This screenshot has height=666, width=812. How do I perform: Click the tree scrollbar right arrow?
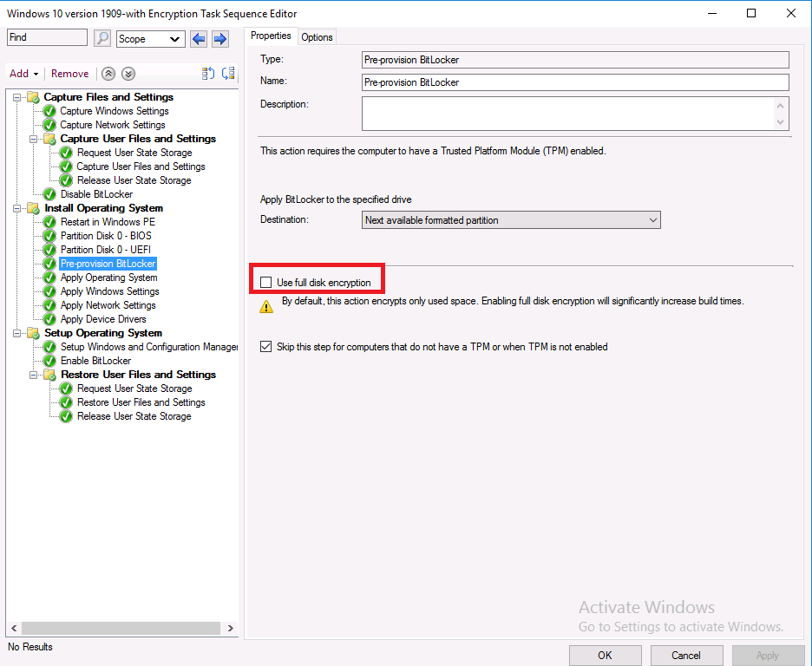[x=231, y=628]
